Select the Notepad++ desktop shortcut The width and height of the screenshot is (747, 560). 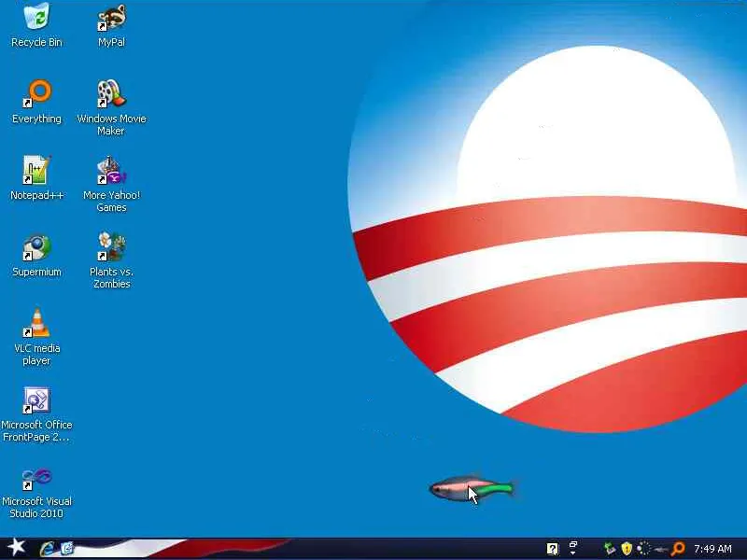tap(36, 178)
